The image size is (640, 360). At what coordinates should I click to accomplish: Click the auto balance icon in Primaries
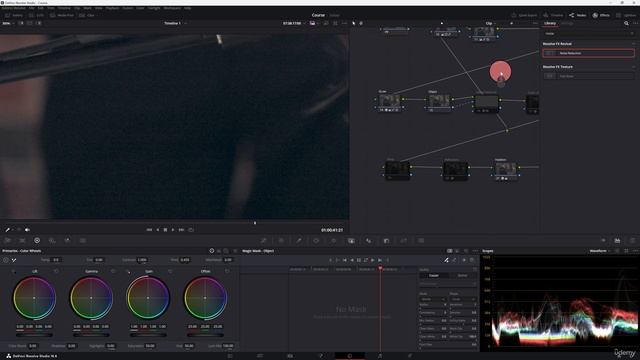(6, 260)
